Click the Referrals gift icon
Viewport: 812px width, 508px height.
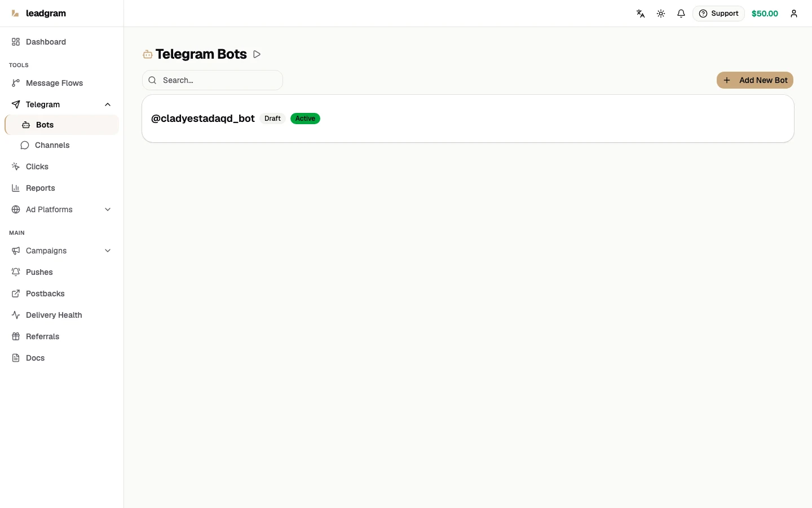[x=16, y=336]
